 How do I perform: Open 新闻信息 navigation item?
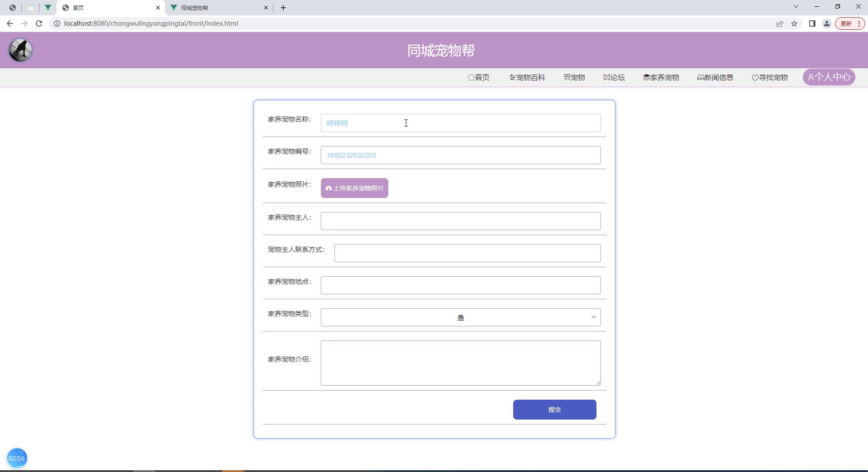[x=715, y=77]
